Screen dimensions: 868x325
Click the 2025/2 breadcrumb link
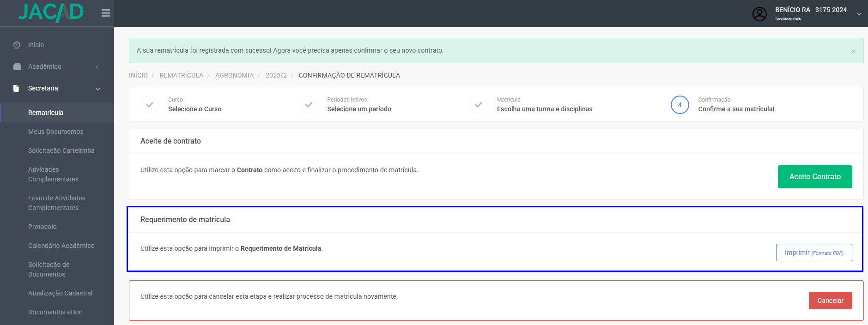(276, 75)
